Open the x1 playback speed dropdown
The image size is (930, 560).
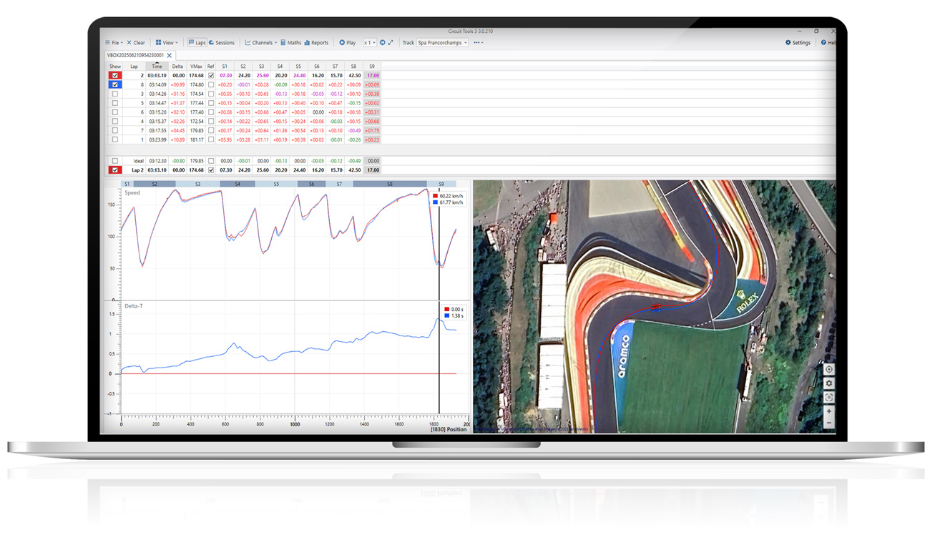369,43
